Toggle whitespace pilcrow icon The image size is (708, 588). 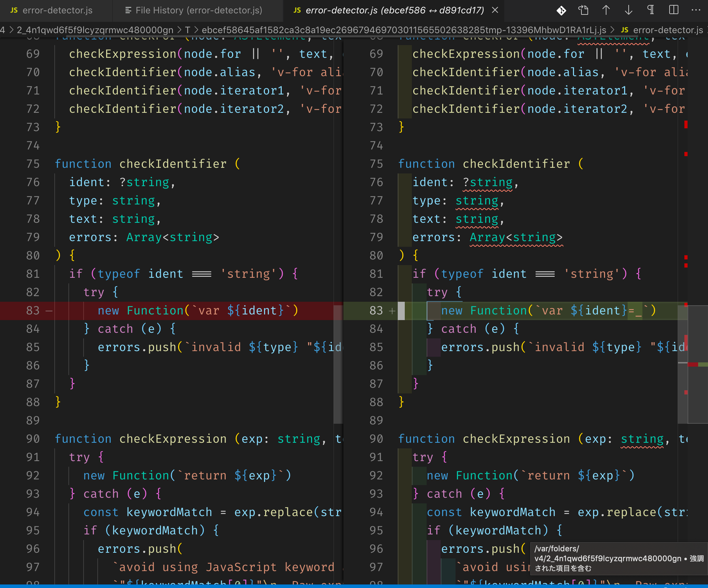(x=651, y=10)
